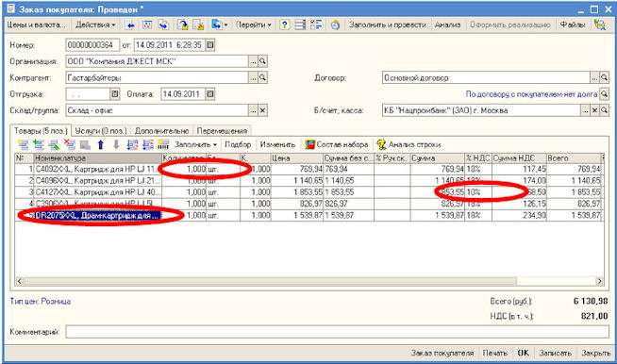Click the blue left-arrow find-in-list toolbar icon
Viewport: 617px width, 364px height.
click(129, 25)
